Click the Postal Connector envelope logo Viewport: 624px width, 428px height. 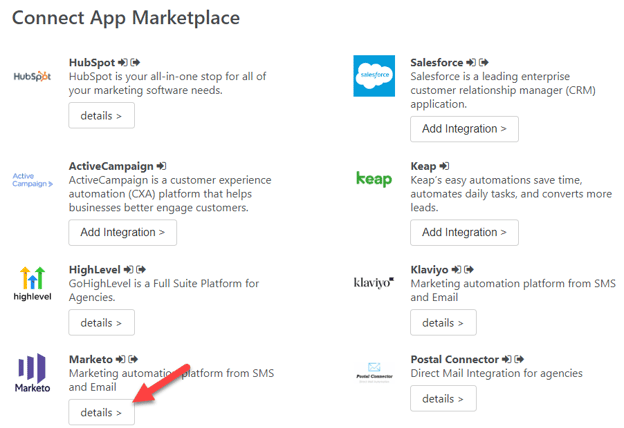(x=374, y=373)
